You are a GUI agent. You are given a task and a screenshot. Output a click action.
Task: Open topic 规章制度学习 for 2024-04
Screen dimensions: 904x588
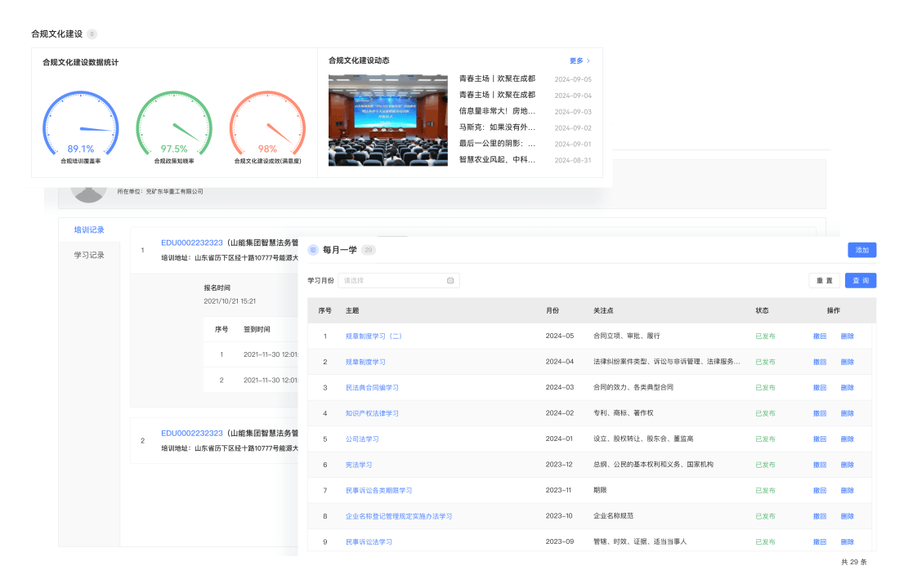coord(365,363)
